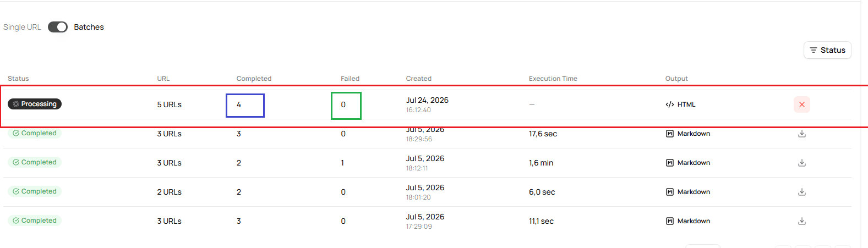Select the HTML output code icon
868x248 pixels.
click(670, 104)
